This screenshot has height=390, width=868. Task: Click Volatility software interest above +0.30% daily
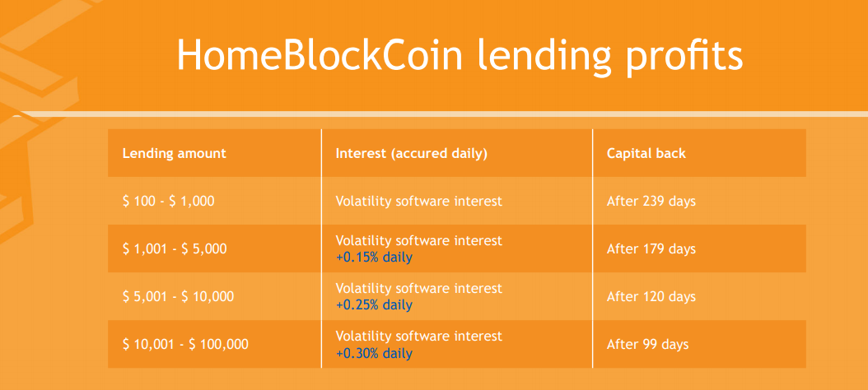click(x=419, y=336)
